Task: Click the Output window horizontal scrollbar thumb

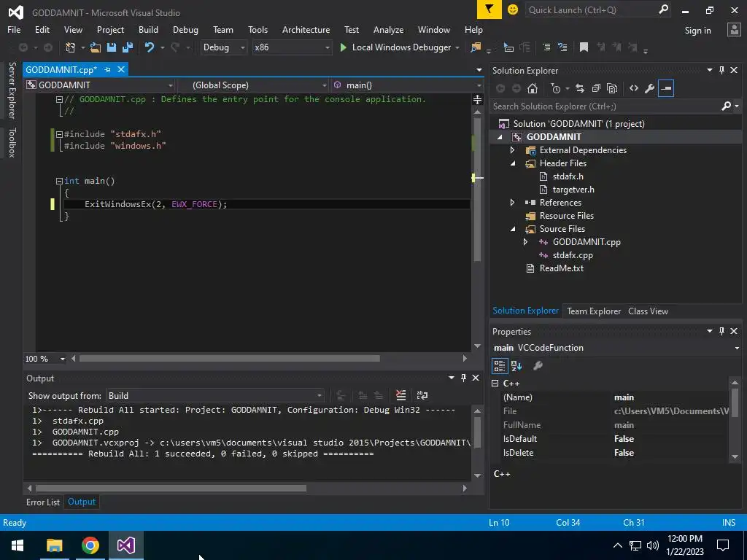Action: point(171,488)
